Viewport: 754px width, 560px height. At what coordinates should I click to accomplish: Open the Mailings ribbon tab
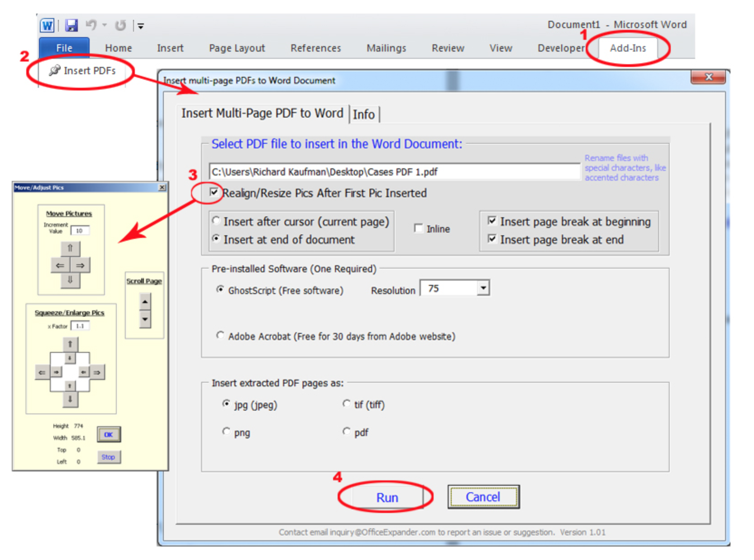pos(386,48)
